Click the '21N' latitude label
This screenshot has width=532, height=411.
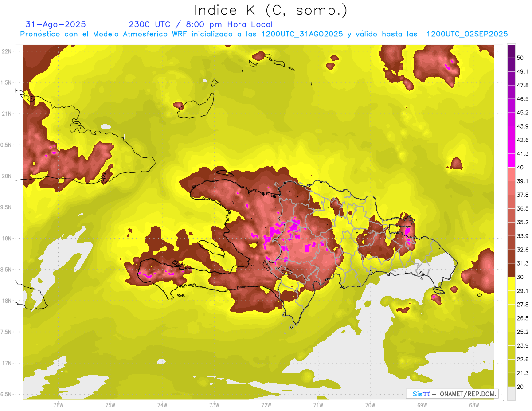click(7, 114)
